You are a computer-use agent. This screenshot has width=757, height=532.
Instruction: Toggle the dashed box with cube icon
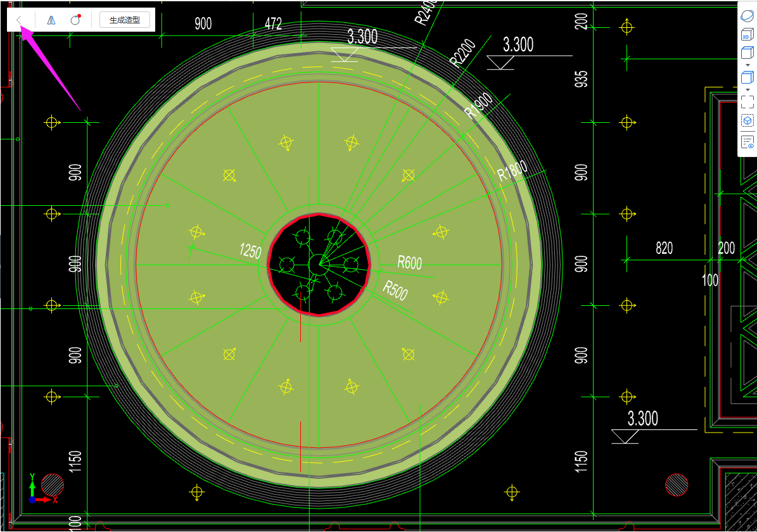(x=747, y=121)
